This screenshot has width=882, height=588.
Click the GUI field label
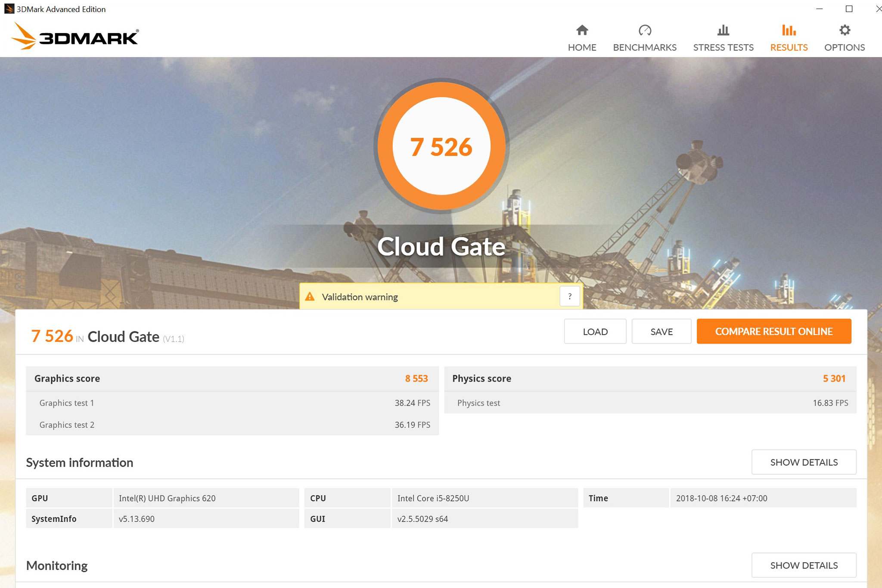[x=317, y=519]
